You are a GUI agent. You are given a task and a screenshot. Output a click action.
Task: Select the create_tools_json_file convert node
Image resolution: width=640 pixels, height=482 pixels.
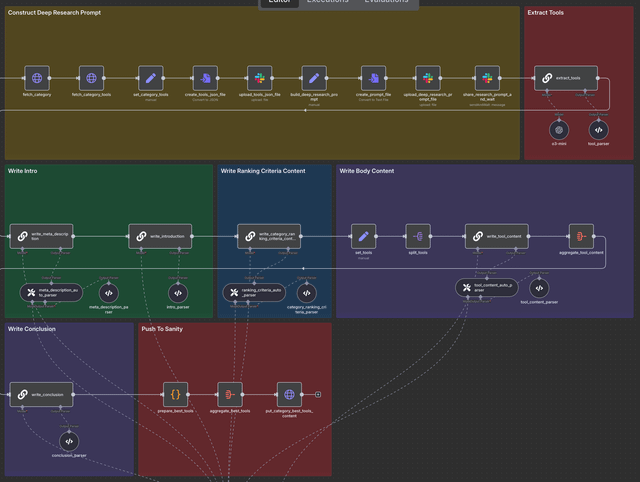coord(205,78)
